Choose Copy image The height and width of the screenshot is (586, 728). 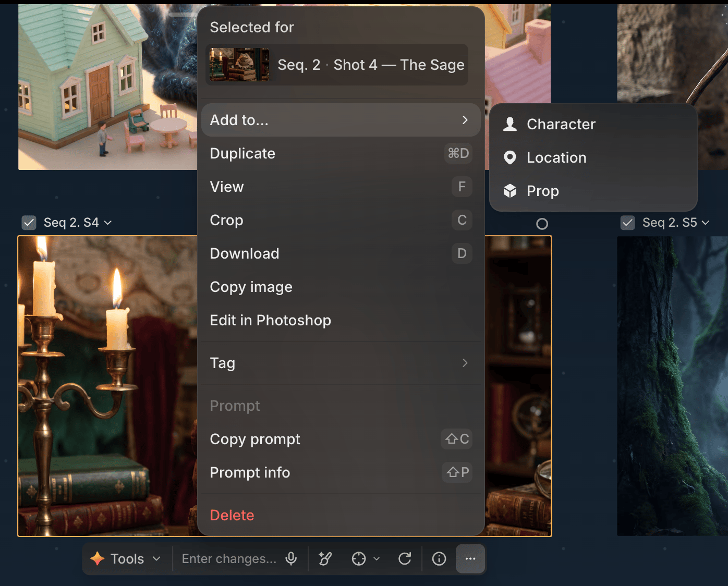[341, 287]
